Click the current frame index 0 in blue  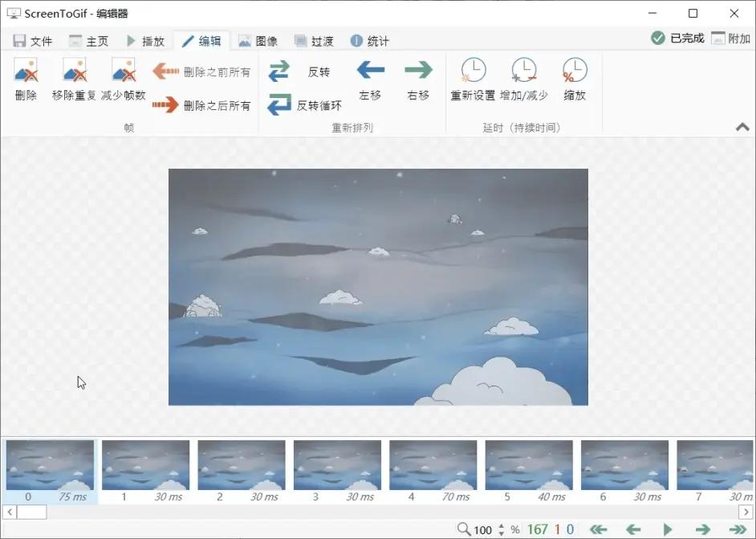click(x=570, y=529)
